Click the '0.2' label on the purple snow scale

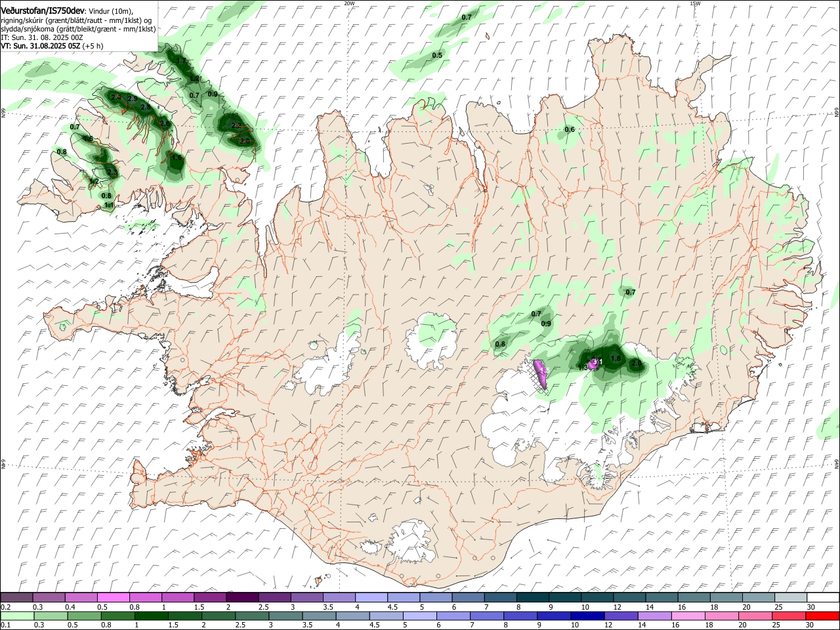pyautogui.click(x=6, y=607)
